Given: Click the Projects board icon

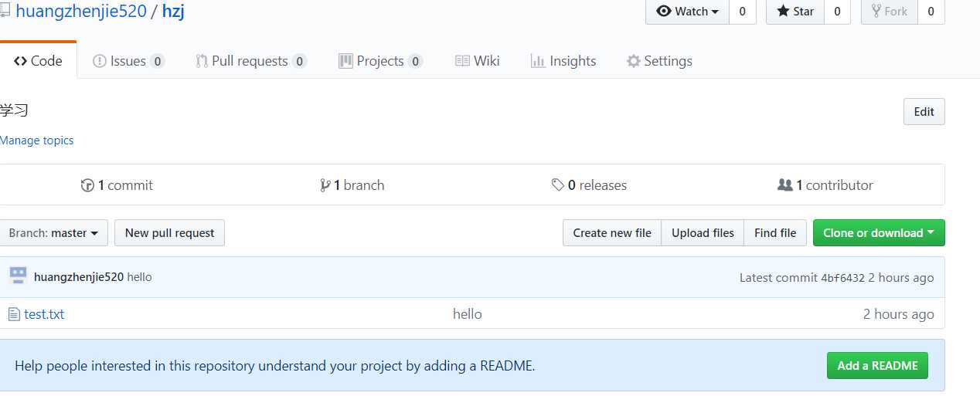Looking at the screenshot, I should point(345,61).
